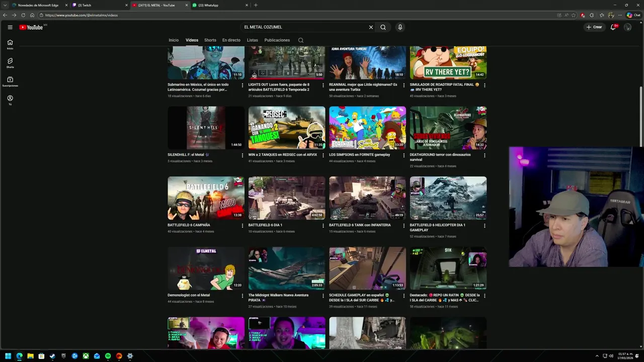Switch to Inicio channel tab
644x362 pixels.
point(174,40)
